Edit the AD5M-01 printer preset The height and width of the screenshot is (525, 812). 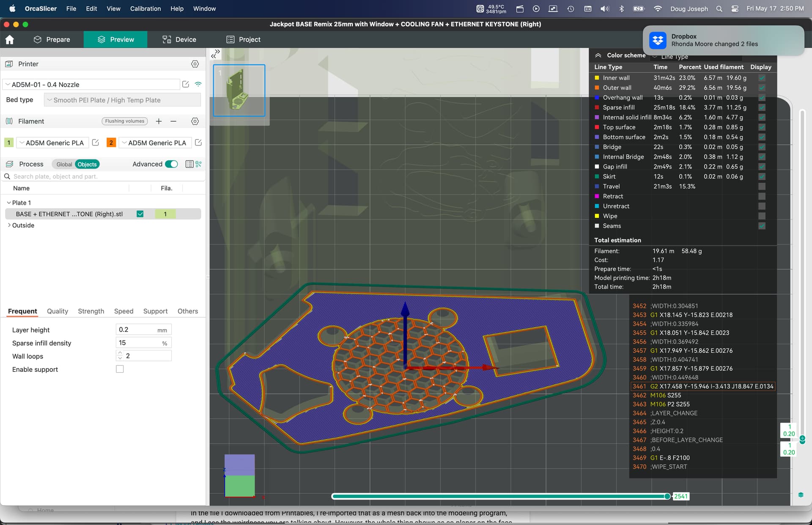(x=186, y=84)
